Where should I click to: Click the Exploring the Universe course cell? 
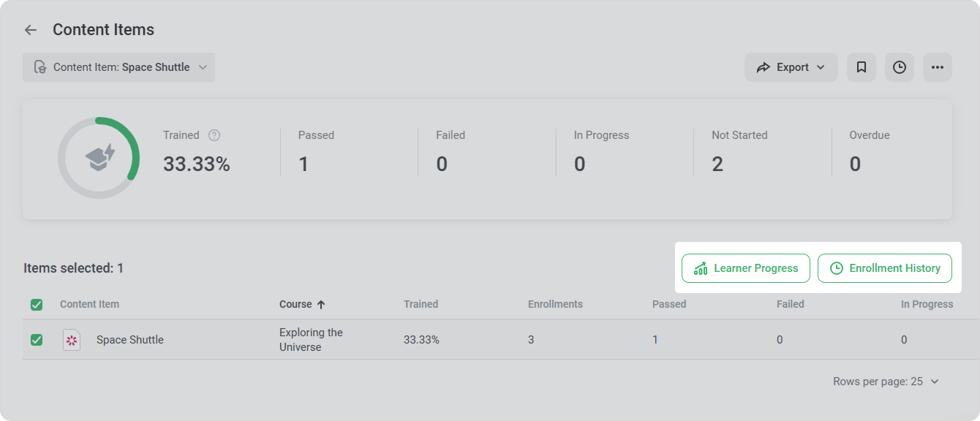(311, 340)
